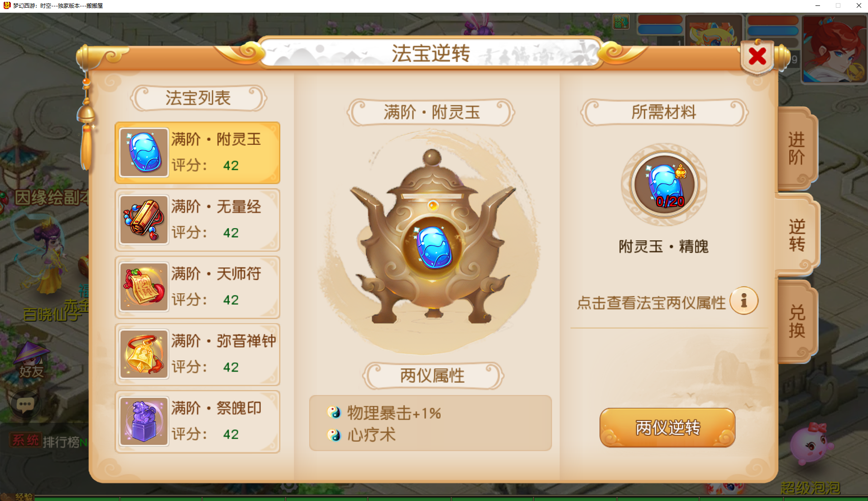The image size is (868, 501).
Task: Click the blue jade inside the cauldron
Action: point(433,247)
